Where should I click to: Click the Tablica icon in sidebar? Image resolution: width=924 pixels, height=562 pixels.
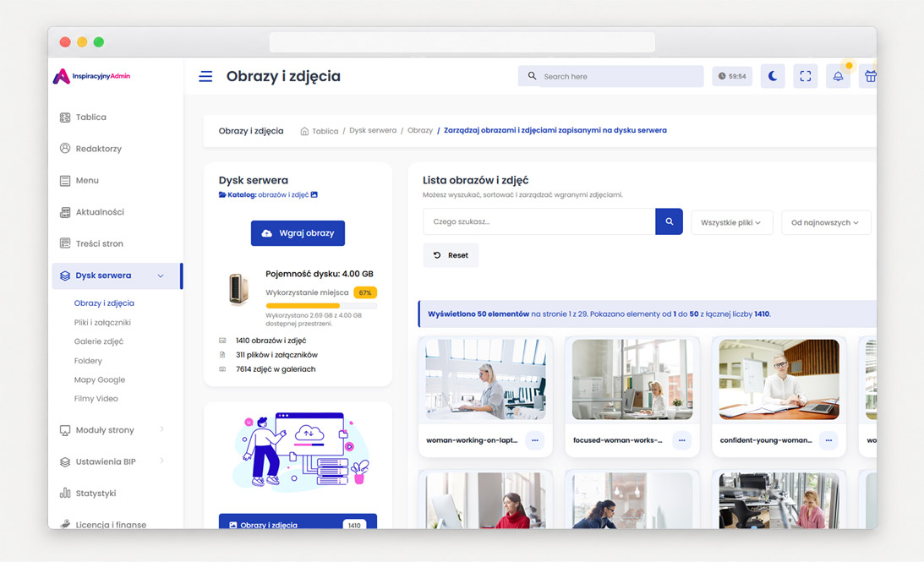[65, 117]
